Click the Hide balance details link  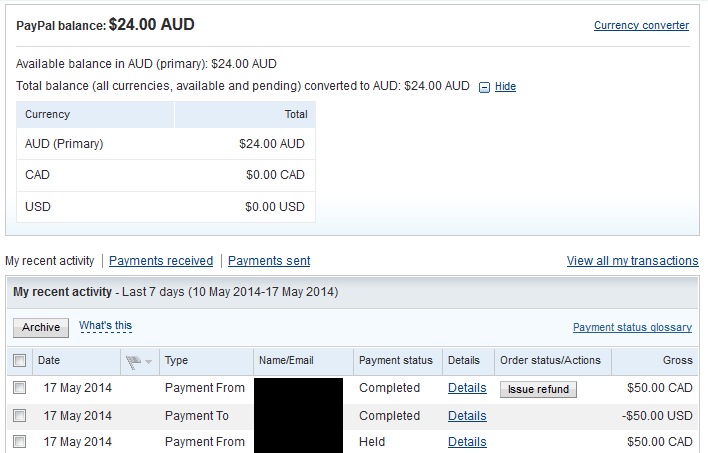click(x=505, y=86)
